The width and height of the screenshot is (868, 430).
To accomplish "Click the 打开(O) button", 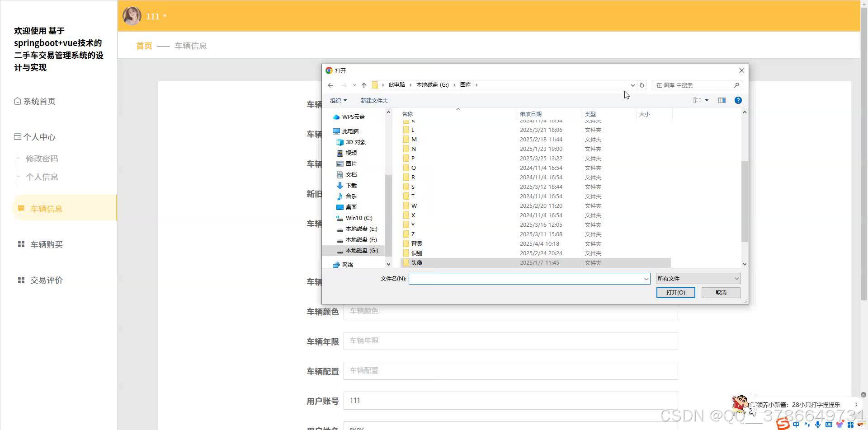I will [x=675, y=292].
